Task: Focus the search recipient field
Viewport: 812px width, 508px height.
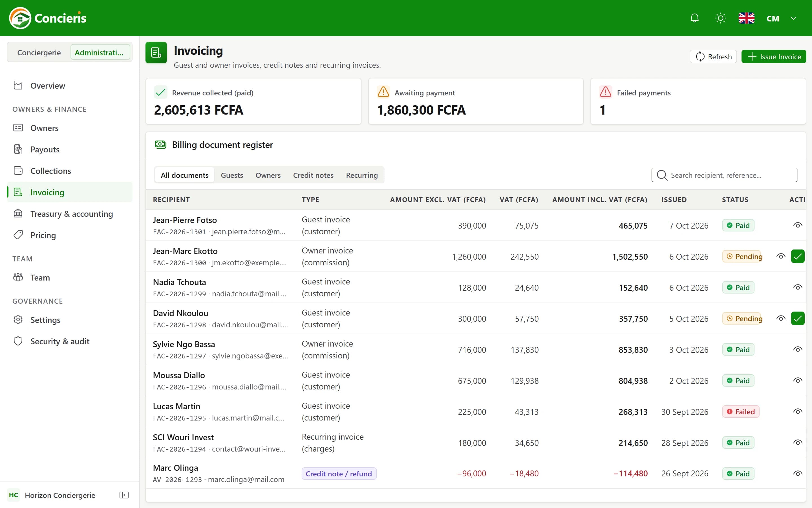Action: tap(724, 175)
